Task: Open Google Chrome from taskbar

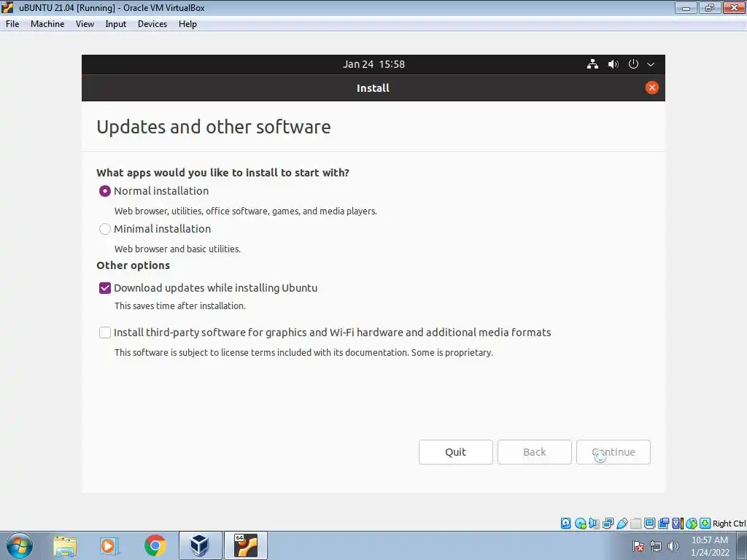Action: [x=155, y=545]
